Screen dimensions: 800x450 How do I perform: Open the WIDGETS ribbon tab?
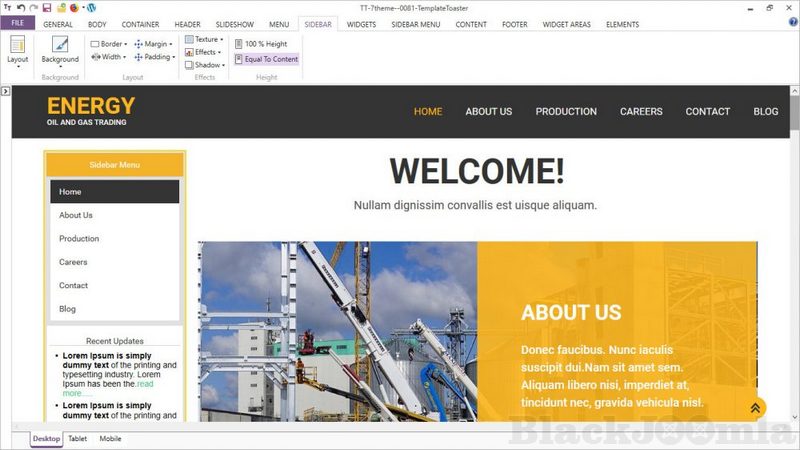pos(361,24)
